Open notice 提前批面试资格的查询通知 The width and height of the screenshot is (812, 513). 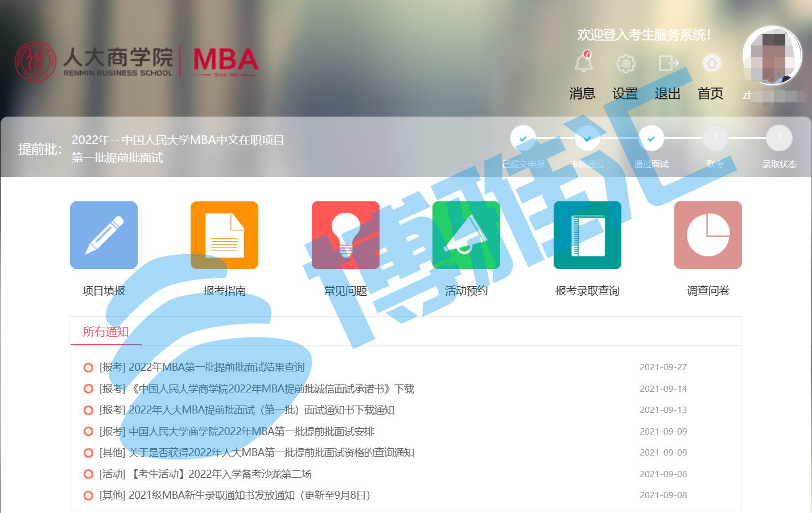(x=257, y=453)
